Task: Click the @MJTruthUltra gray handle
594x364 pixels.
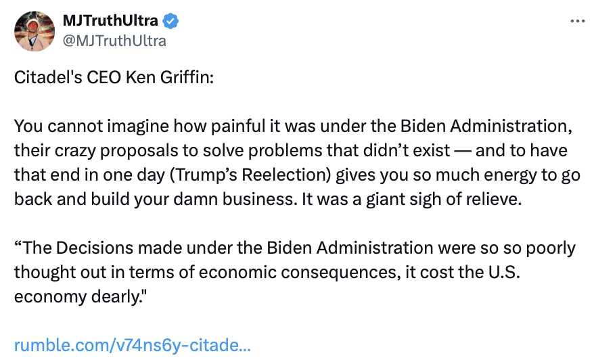Action: point(113,41)
